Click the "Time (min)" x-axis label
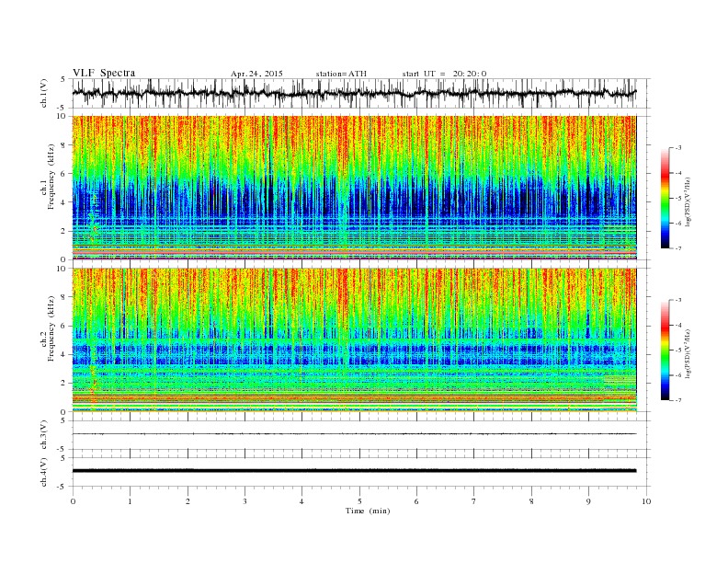 point(368,511)
